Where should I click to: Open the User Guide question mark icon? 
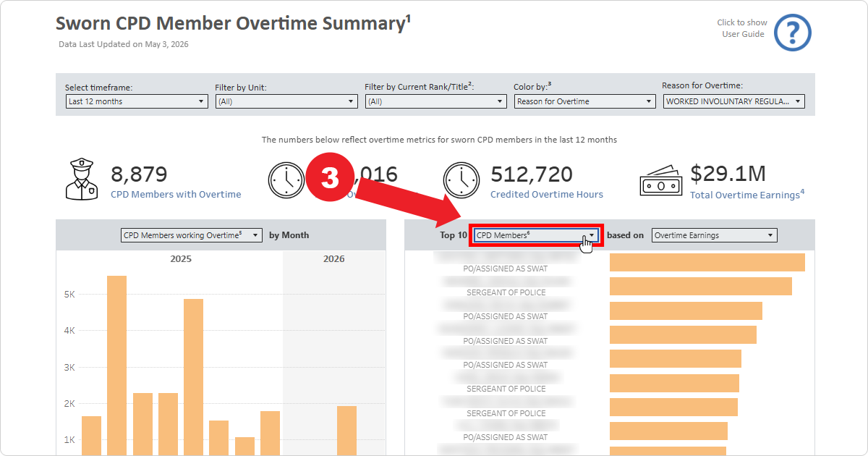point(793,33)
